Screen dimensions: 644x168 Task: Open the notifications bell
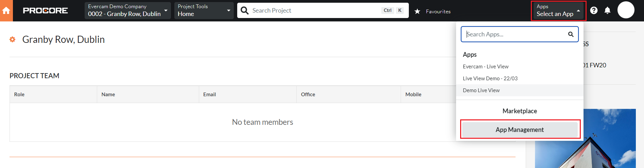607,11
